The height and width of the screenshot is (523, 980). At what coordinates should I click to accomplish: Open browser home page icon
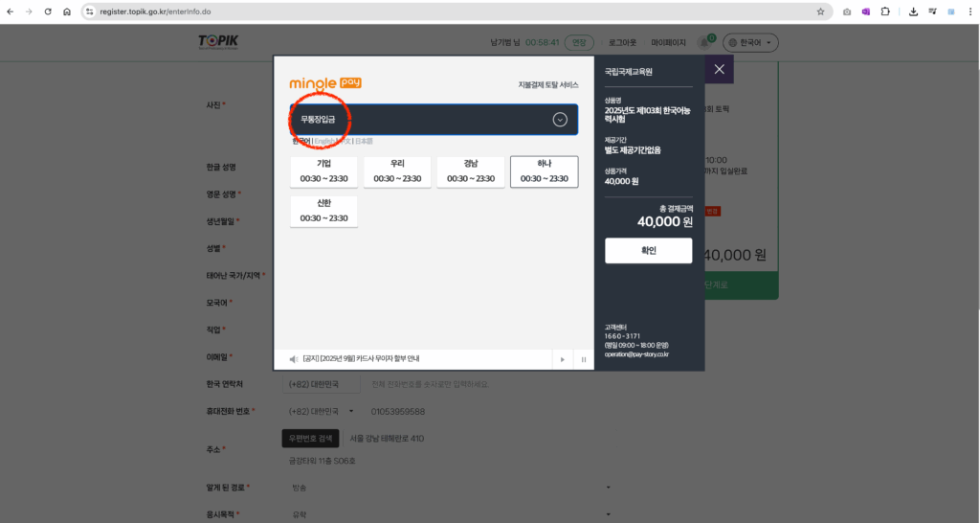(67, 11)
